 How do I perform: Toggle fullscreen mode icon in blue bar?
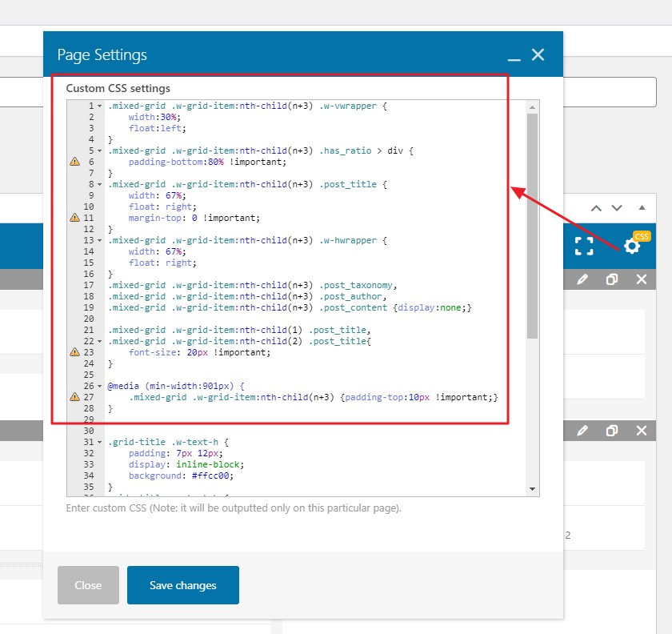584,247
